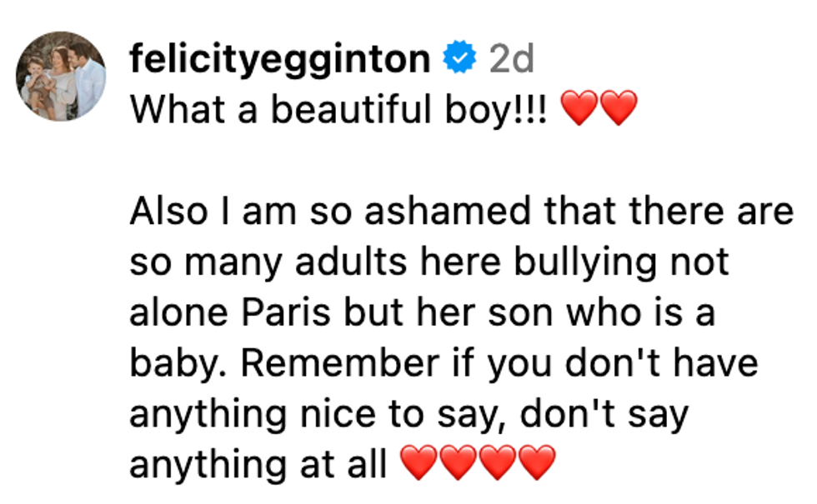Screen dimensions: 817x504
Task: Click second heart in the four-heart row
Action: click(459, 462)
